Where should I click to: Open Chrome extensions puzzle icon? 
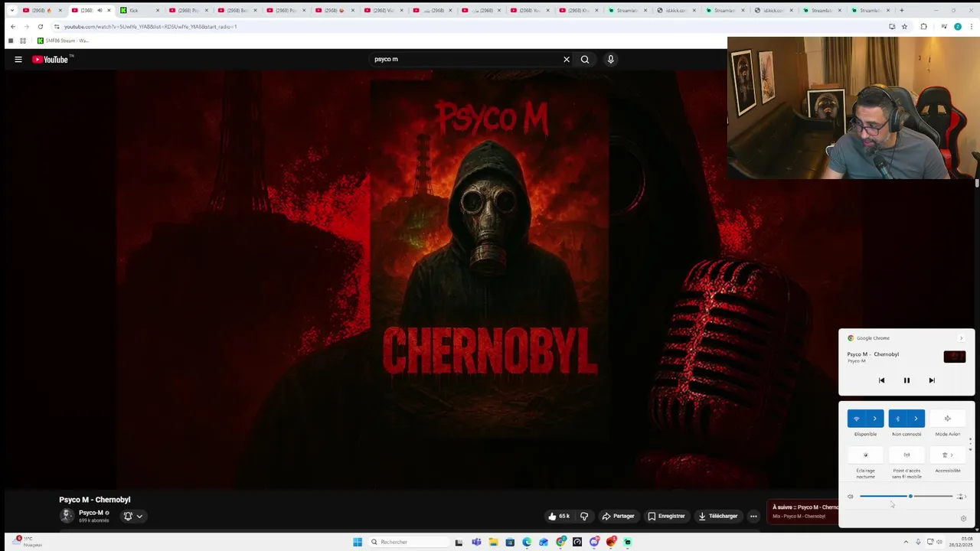[x=923, y=27]
